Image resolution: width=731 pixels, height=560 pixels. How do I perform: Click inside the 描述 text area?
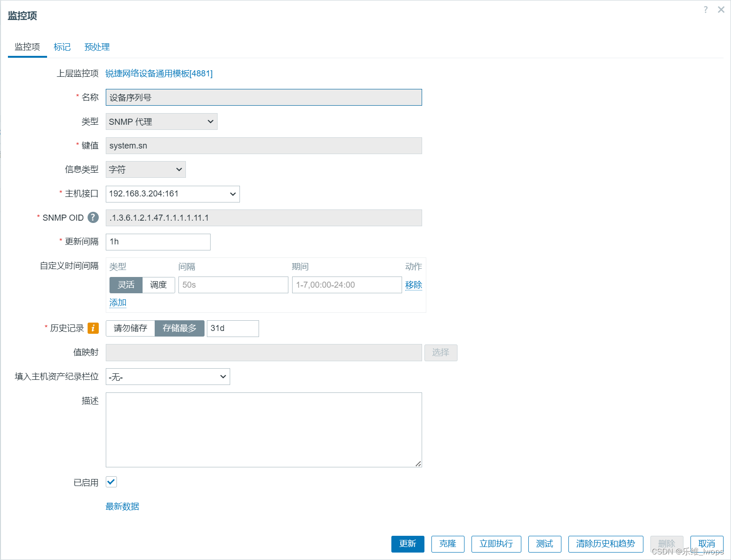pyautogui.click(x=264, y=430)
